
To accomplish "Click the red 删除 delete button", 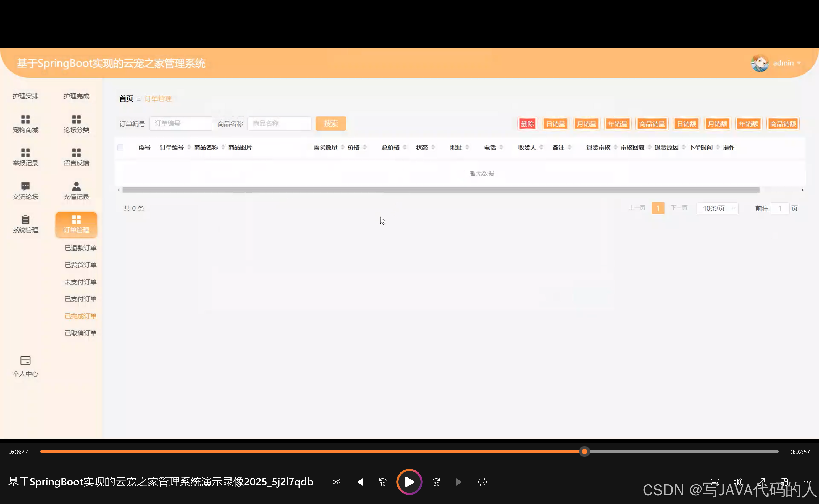I will 527,123.
